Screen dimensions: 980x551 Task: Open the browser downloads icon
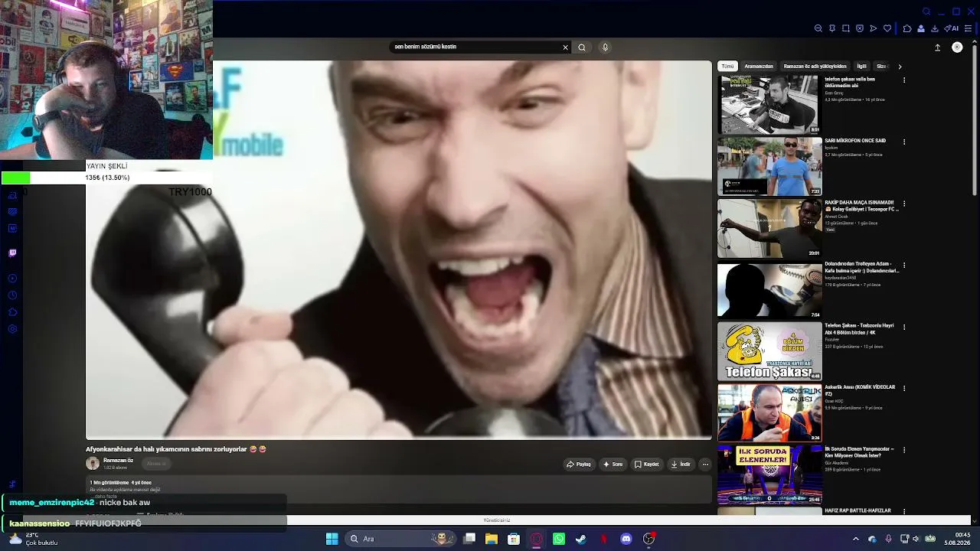(x=935, y=28)
